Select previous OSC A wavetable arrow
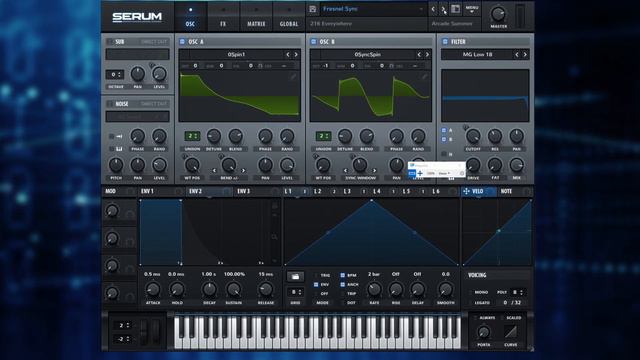Screen dimensions: 640x360 (288, 54)
